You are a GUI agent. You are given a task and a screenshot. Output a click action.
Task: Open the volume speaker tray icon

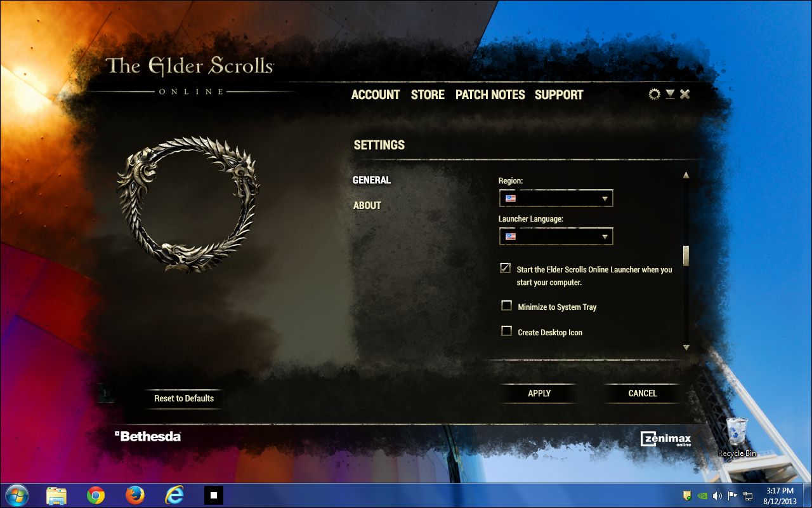(x=717, y=495)
